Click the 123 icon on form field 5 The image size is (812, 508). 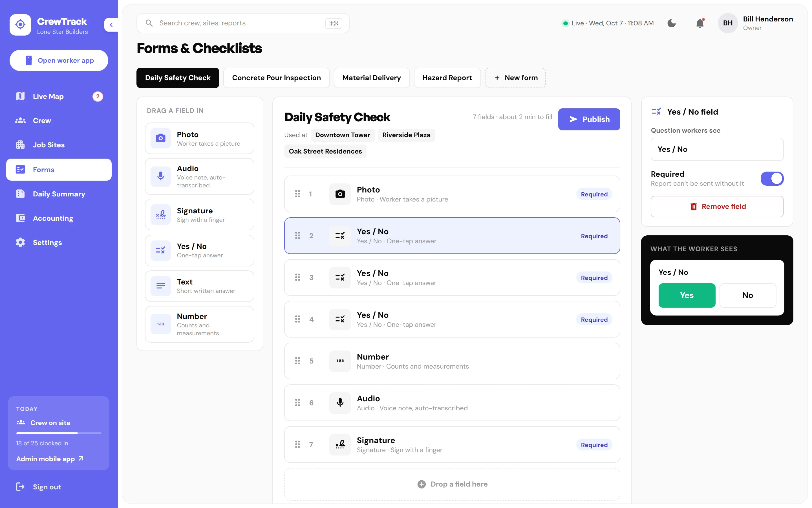(x=340, y=361)
